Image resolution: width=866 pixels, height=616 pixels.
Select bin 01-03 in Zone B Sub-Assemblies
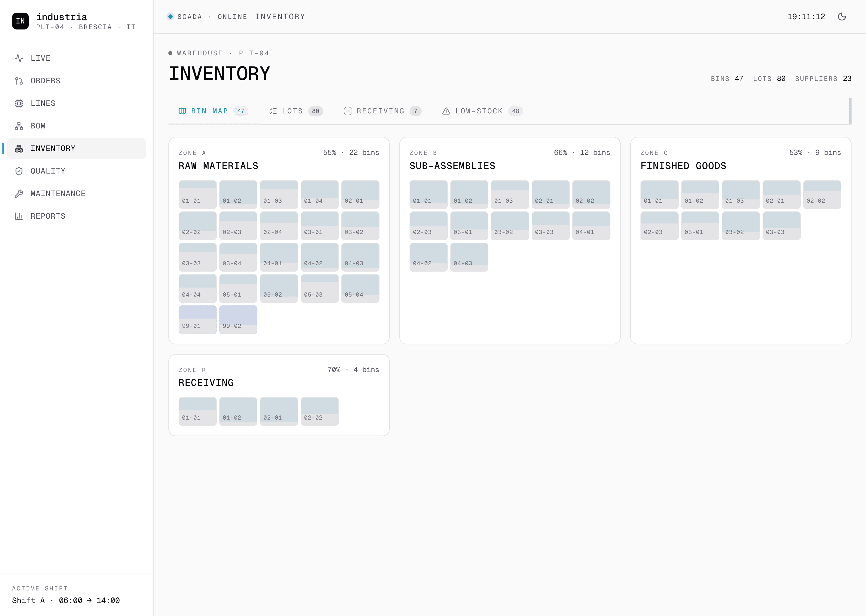coord(510,195)
